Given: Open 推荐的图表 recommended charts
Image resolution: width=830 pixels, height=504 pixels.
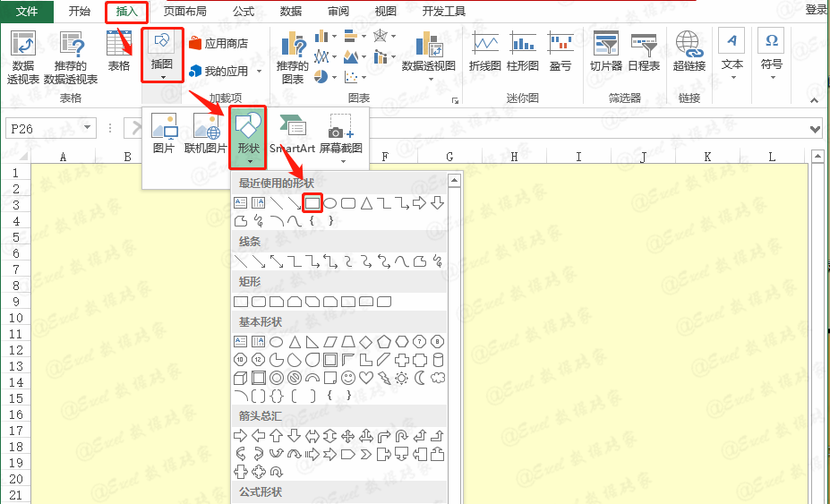Looking at the screenshot, I should 292,57.
